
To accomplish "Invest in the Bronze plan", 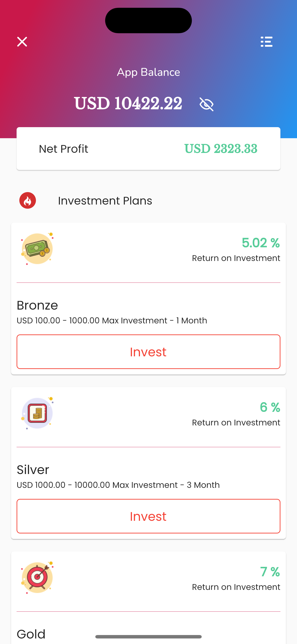I will [x=148, y=352].
